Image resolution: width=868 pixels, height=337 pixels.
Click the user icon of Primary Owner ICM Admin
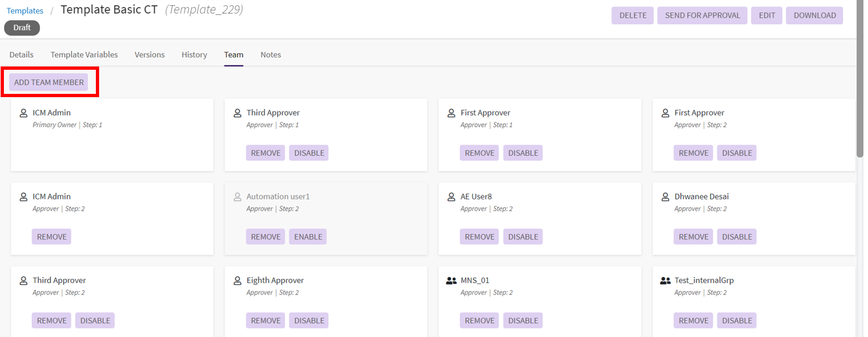(23, 113)
